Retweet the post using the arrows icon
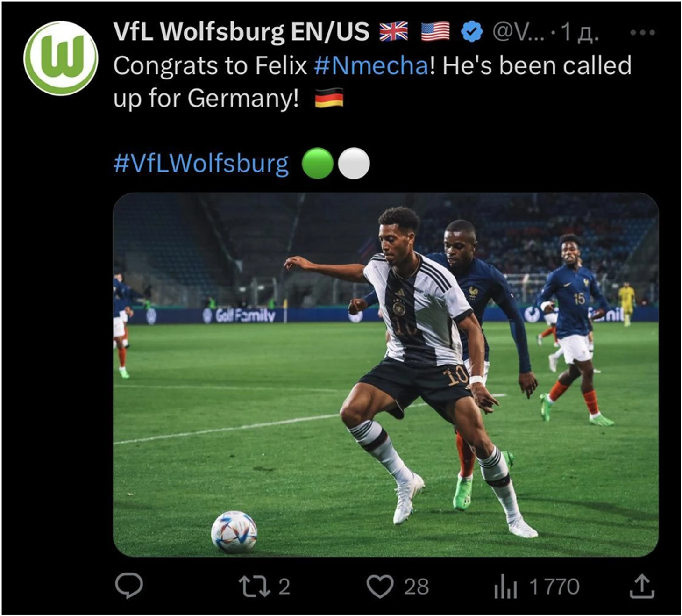The height and width of the screenshot is (616, 682). pyautogui.click(x=255, y=587)
